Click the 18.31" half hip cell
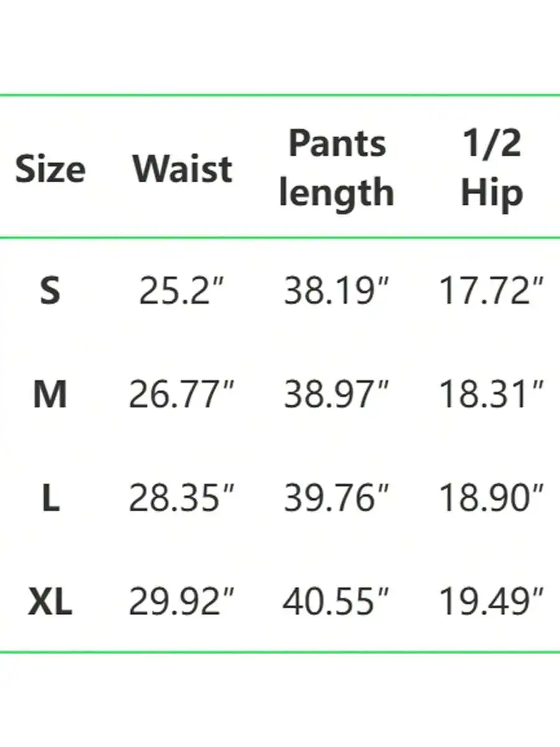The height and width of the screenshot is (747, 560). (x=492, y=394)
